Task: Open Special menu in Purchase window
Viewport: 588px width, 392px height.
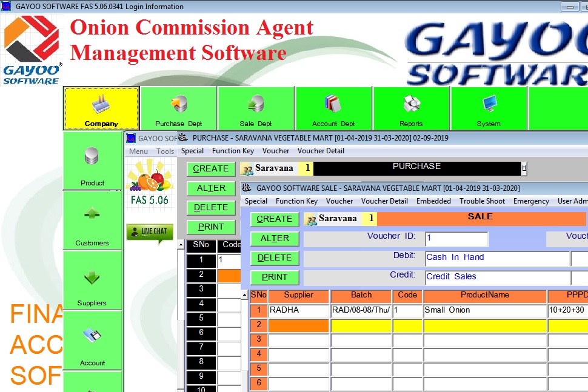Action: coord(192,151)
